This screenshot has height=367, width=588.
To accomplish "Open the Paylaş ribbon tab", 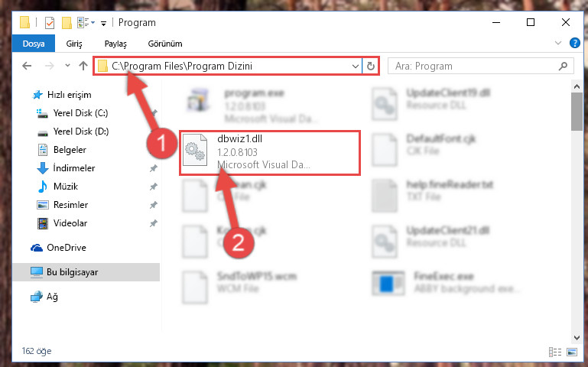I will [x=115, y=44].
